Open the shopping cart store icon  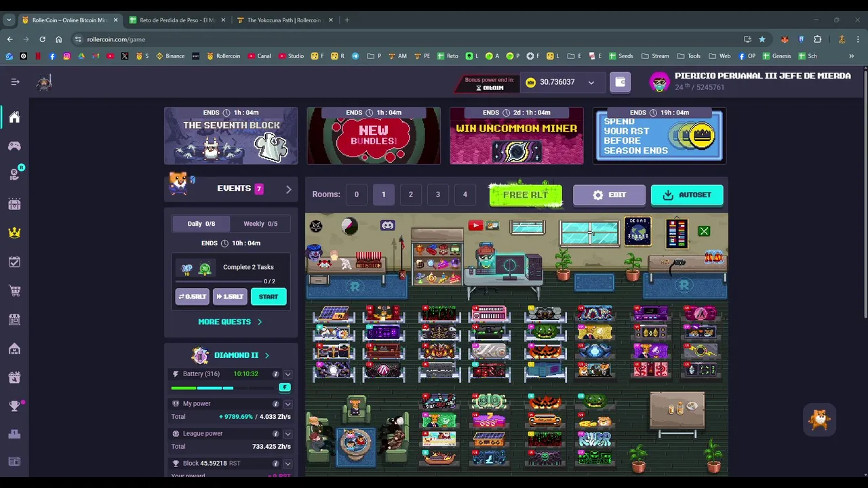pyautogui.click(x=14, y=291)
